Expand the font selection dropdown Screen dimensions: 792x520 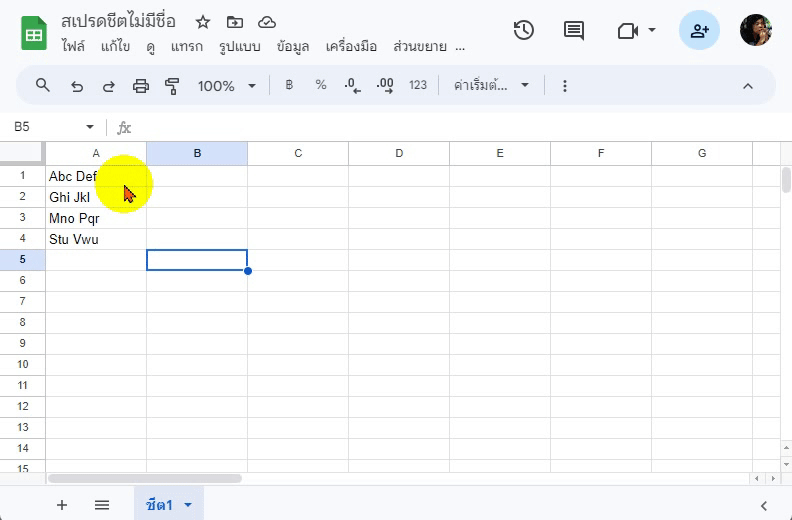point(492,86)
